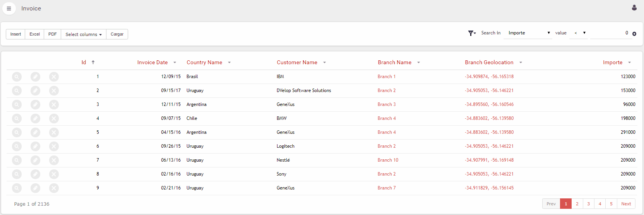
Task: Edit invoice 6 Logitech row
Action: pyautogui.click(x=35, y=146)
